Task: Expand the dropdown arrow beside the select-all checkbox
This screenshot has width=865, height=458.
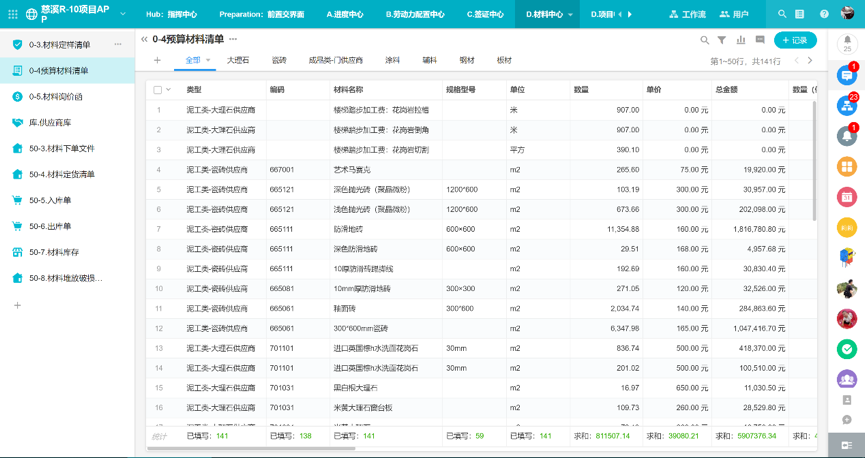Action: click(x=168, y=89)
